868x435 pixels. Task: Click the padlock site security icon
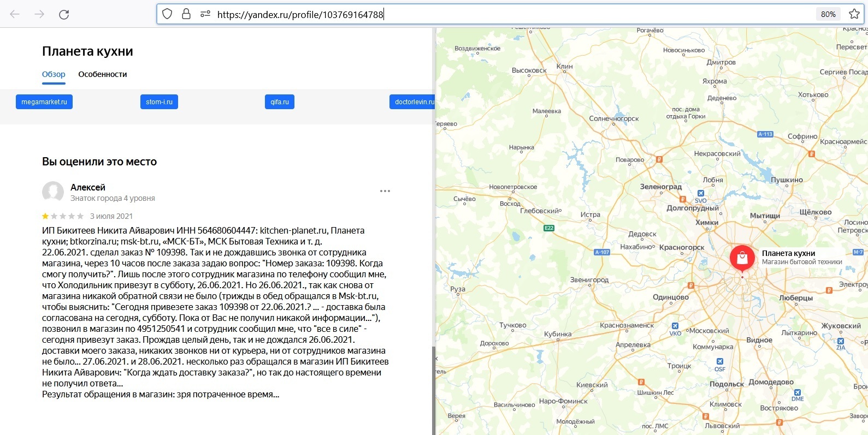point(186,14)
